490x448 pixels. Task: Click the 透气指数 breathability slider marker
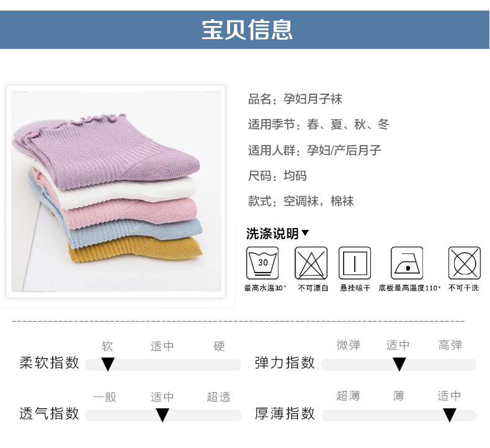click(162, 416)
